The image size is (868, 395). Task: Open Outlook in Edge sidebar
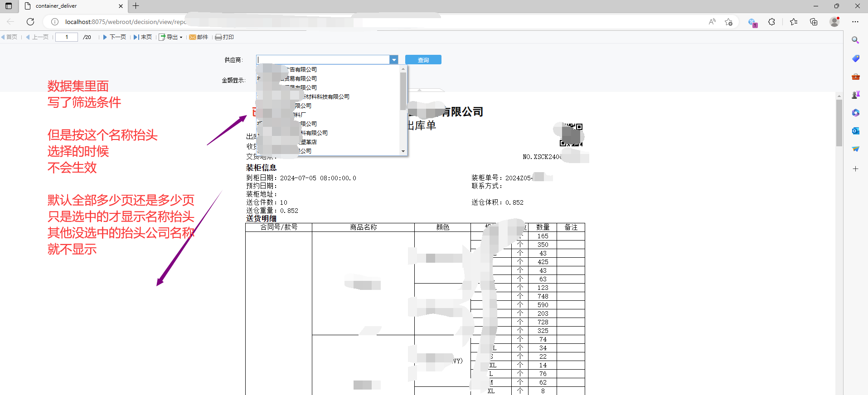pos(855,131)
